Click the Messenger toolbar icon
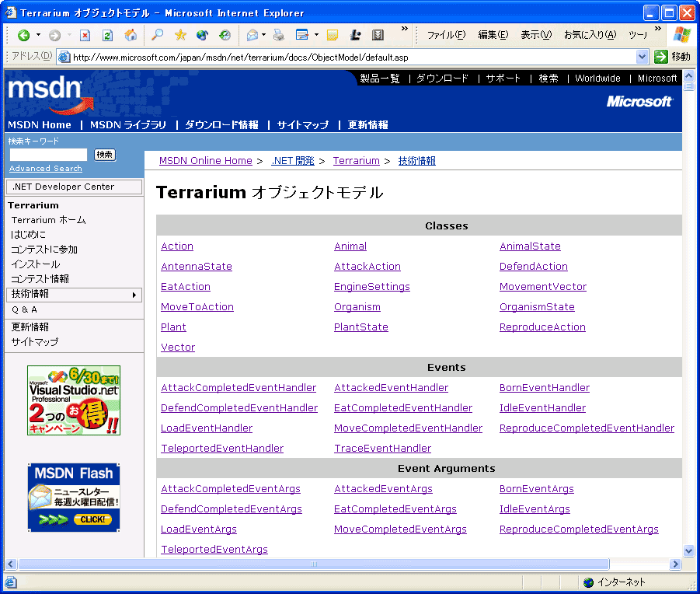Image resolution: width=700 pixels, height=594 pixels. [355, 35]
